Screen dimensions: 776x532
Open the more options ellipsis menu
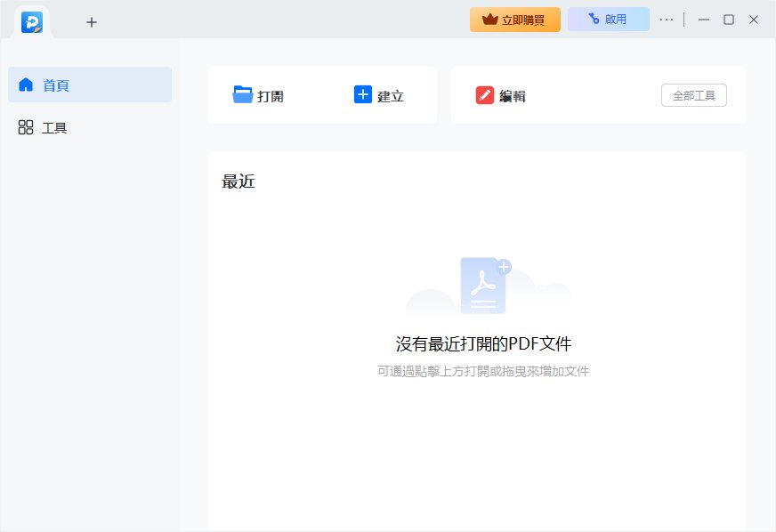click(666, 19)
